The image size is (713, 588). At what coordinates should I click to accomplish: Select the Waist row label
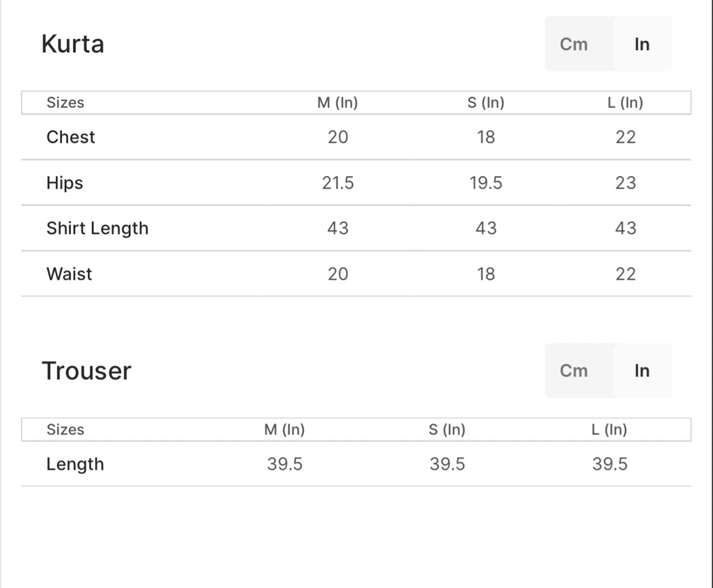[70, 274]
